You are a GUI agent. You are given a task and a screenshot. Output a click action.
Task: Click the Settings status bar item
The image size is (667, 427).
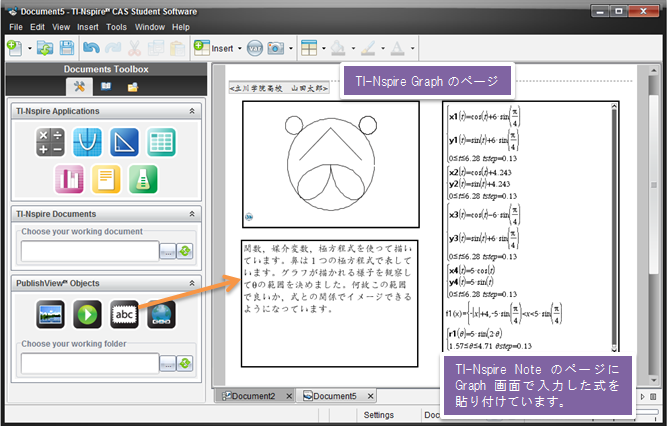click(379, 415)
